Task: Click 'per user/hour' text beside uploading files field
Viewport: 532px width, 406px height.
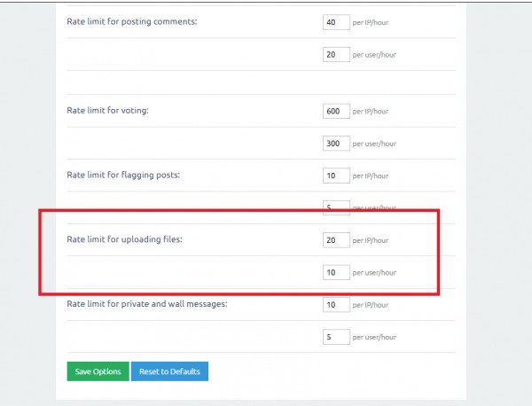Action: point(374,273)
